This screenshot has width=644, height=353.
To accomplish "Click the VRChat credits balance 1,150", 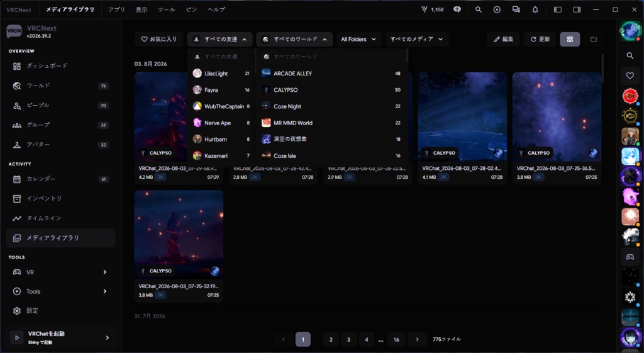I will click(433, 9).
